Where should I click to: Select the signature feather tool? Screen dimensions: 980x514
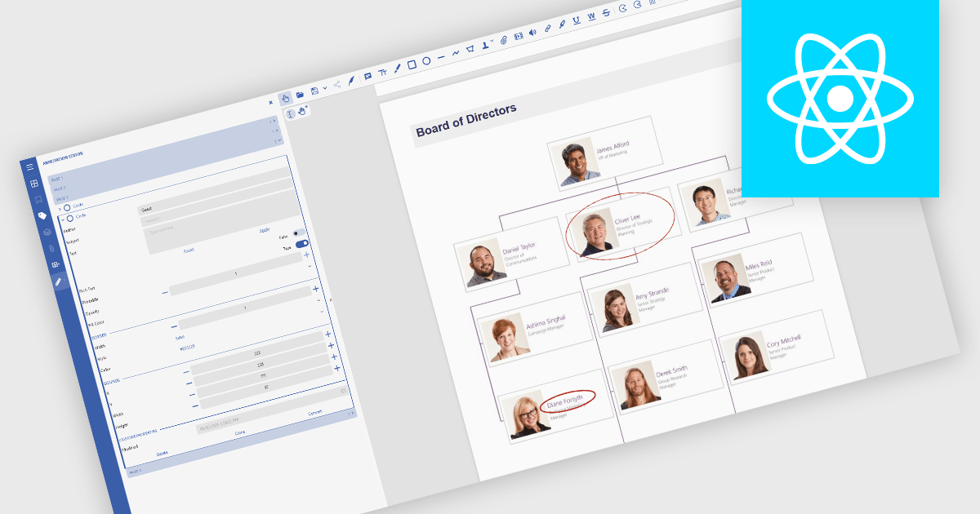click(x=351, y=81)
